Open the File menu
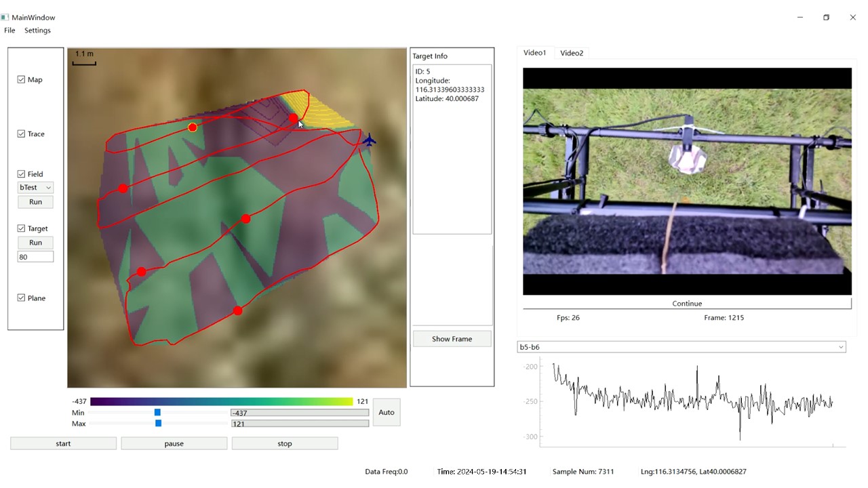This screenshot has width=868, height=488. click(x=9, y=30)
